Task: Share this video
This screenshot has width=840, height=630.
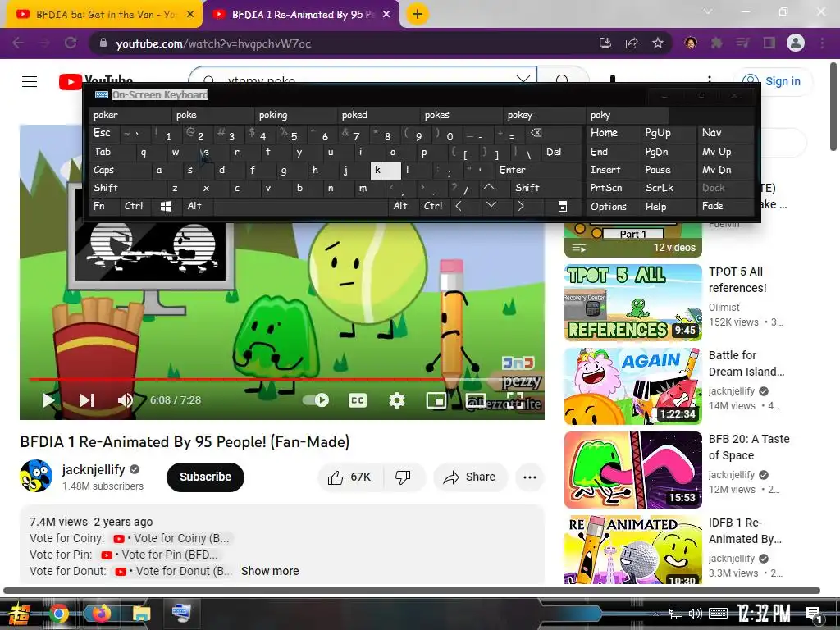Action: point(469,477)
